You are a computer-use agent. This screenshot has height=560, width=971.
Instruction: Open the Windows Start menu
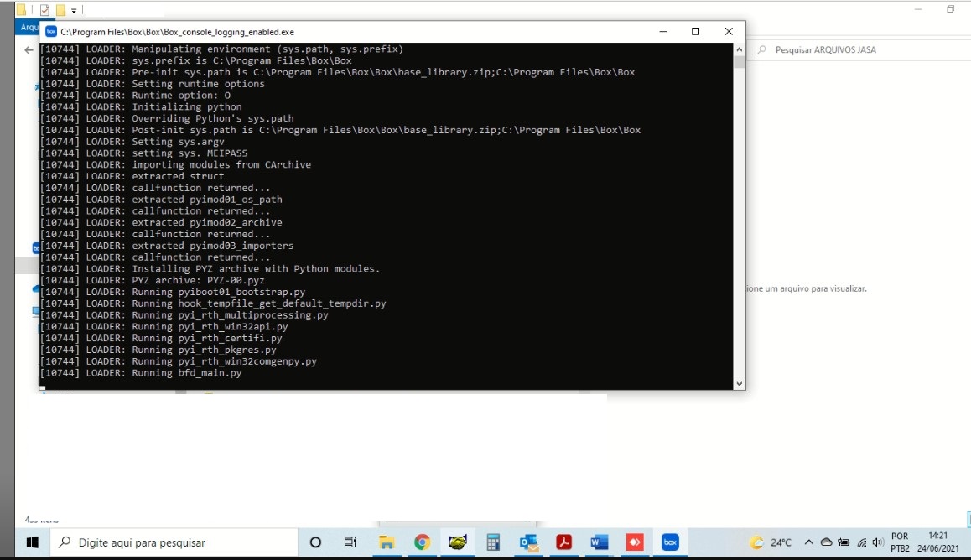pos(32,542)
